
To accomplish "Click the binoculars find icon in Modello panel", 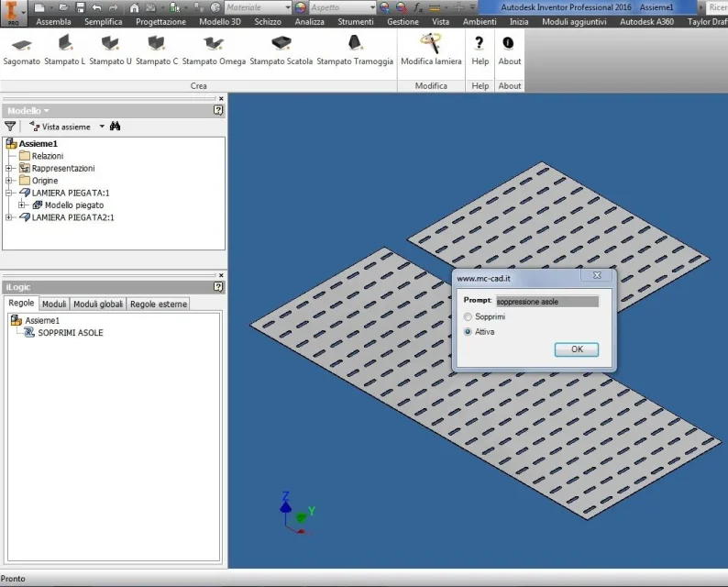I will click(x=116, y=127).
